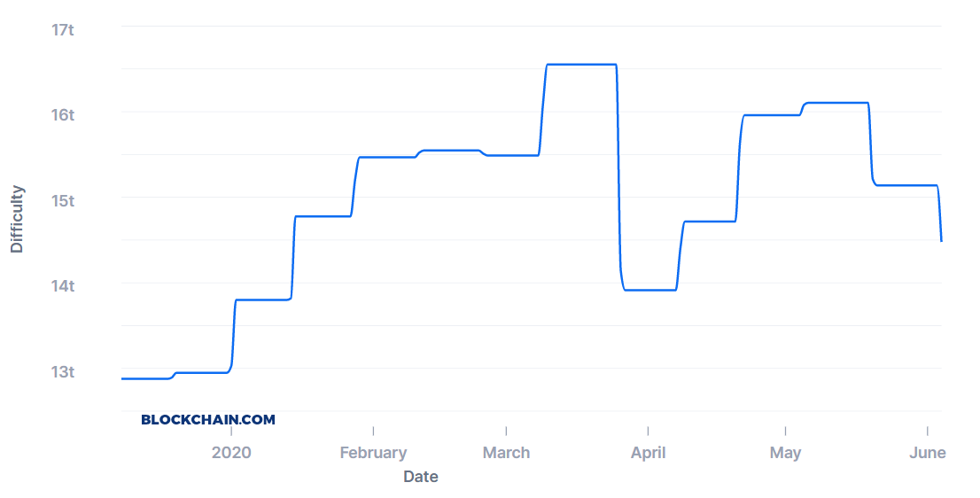Click the 13t y-axis label
The width and height of the screenshot is (980, 498).
[x=63, y=372]
